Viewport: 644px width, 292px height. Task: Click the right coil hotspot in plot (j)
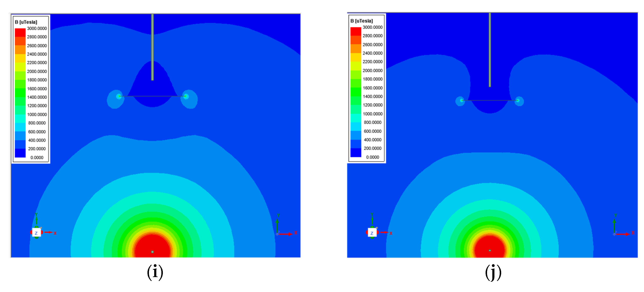click(518, 100)
